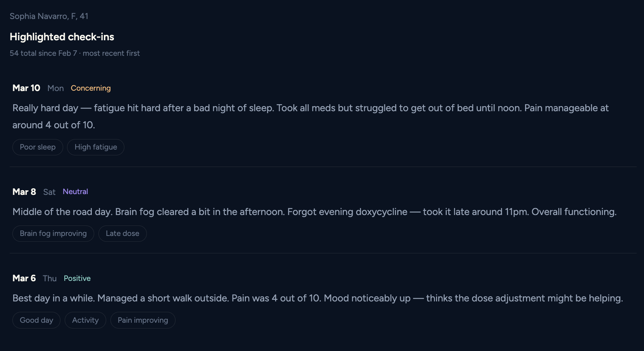Open the Mar 6 check-in date
Image resolution: width=644 pixels, height=351 pixels.
coord(24,279)
